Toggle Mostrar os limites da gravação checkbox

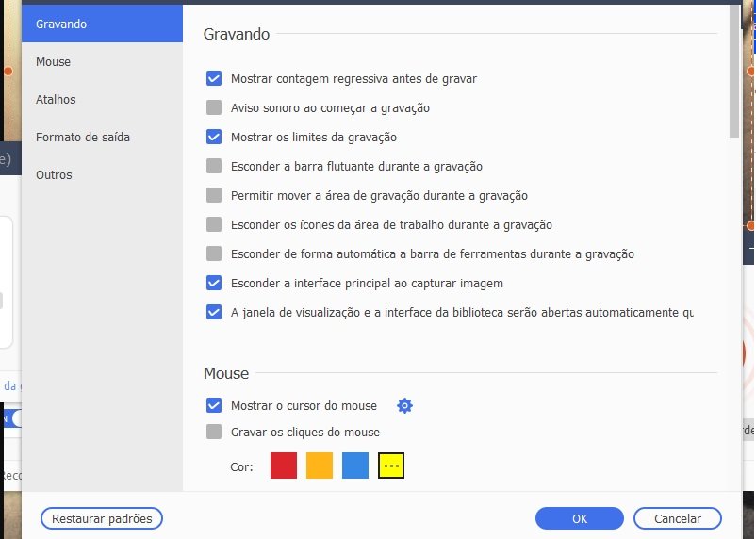click(x=214, y=137)
